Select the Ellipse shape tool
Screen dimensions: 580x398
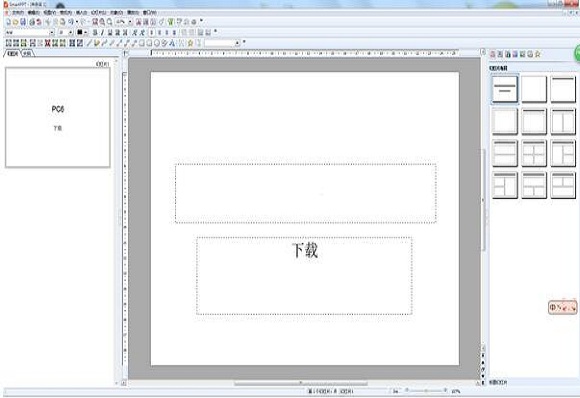pos(157,43)
